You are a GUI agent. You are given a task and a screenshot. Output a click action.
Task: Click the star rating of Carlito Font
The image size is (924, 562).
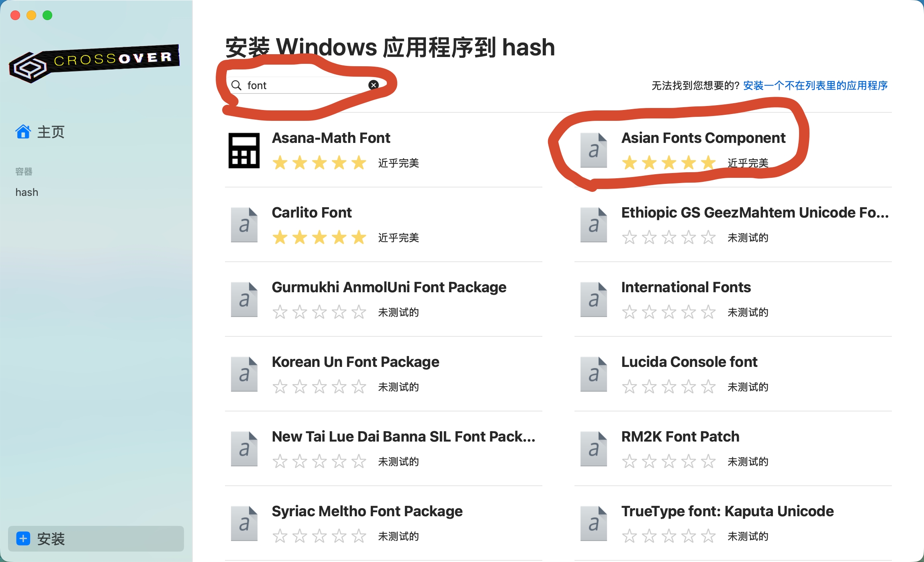pyautogui.click(x=319, y=238)
